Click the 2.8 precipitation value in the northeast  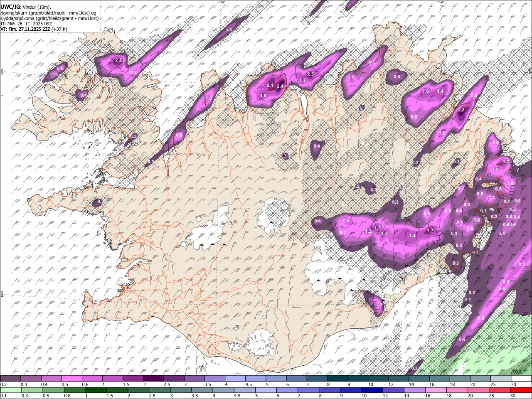[461, 110]
